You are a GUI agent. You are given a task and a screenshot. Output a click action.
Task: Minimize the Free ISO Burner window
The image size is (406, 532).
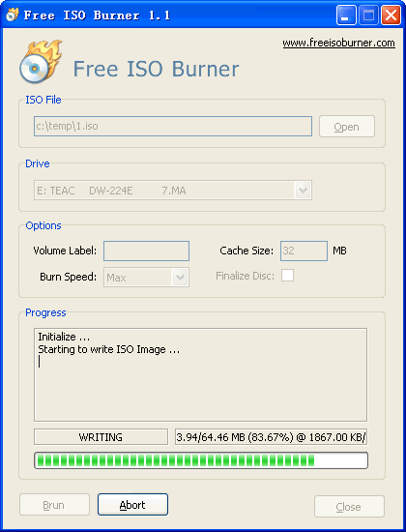click(x=346, y=15)
